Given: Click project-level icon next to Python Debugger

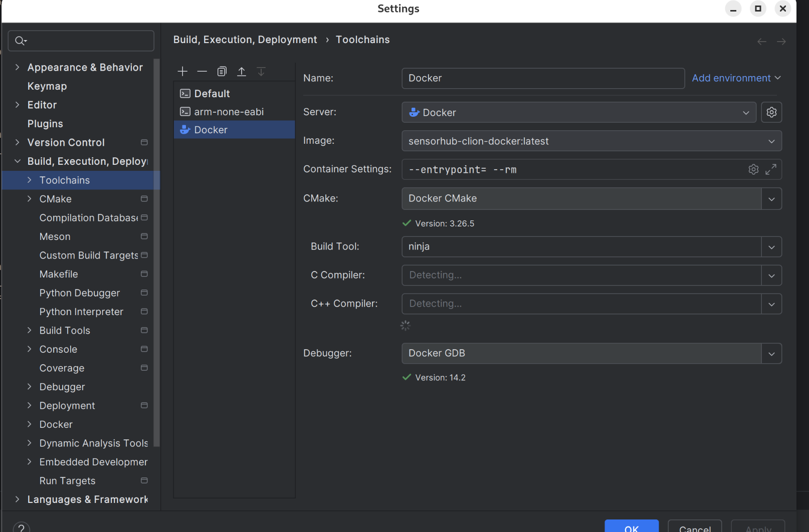Looking at the screenshot, I should 144,293.
